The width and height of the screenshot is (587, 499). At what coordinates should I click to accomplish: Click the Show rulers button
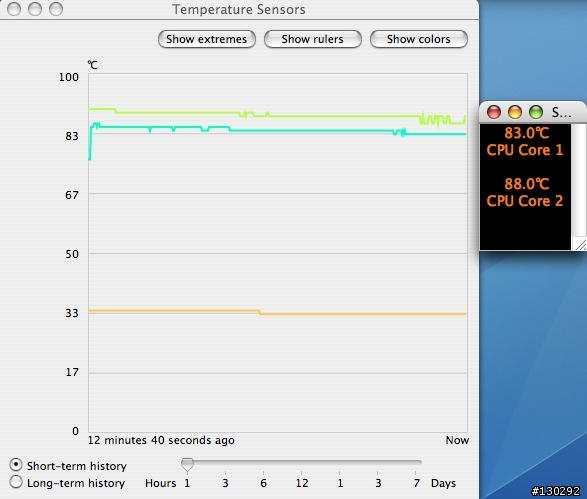[x=313, y=39]
